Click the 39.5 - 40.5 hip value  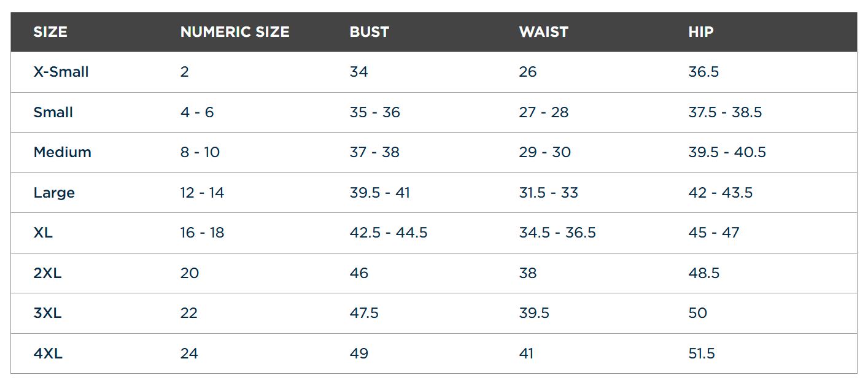pos(727,152)
